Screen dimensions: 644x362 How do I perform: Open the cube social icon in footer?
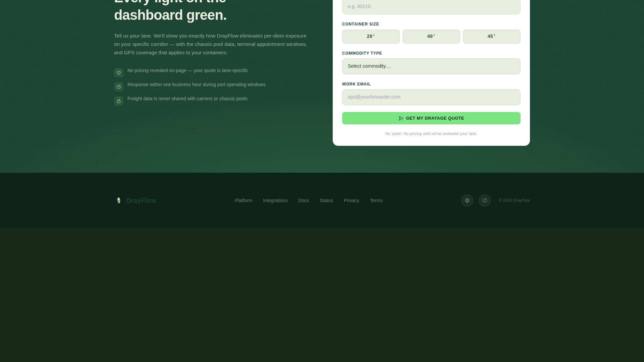click(467, 200)
